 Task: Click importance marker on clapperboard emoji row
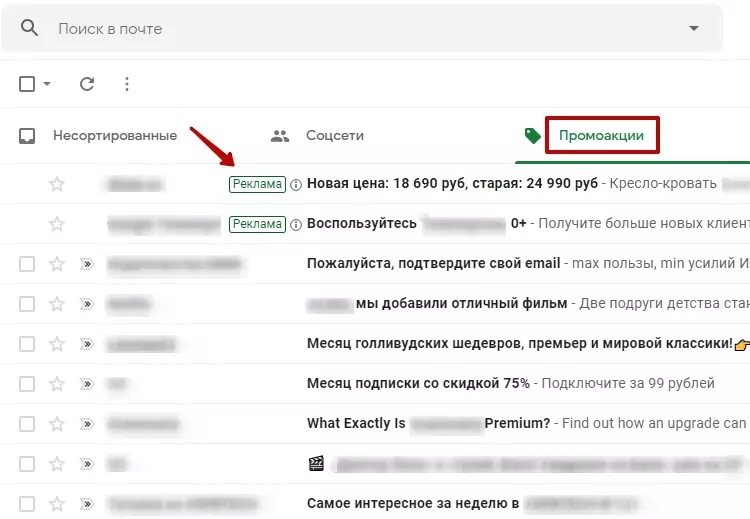pyautogui.click(x=87, y=464)
